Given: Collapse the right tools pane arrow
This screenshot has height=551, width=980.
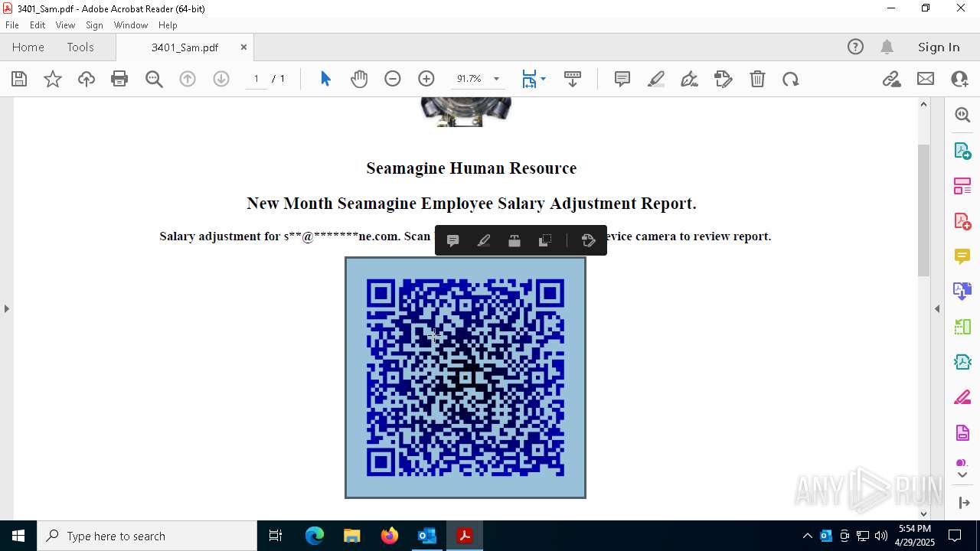Looking at the screenshot, I should coord(937,308).
